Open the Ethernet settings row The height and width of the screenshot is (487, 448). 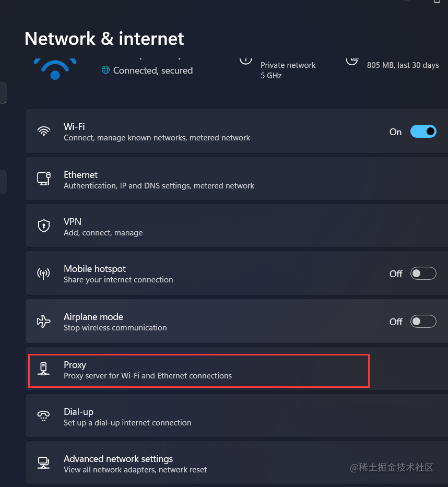pyautogui.click(x=237, y=179)
